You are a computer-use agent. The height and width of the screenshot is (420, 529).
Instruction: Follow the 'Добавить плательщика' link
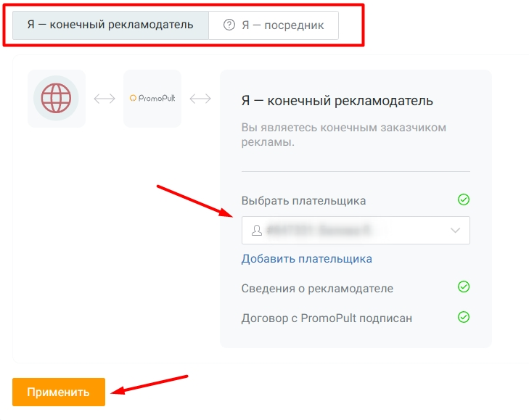(306, 259)
